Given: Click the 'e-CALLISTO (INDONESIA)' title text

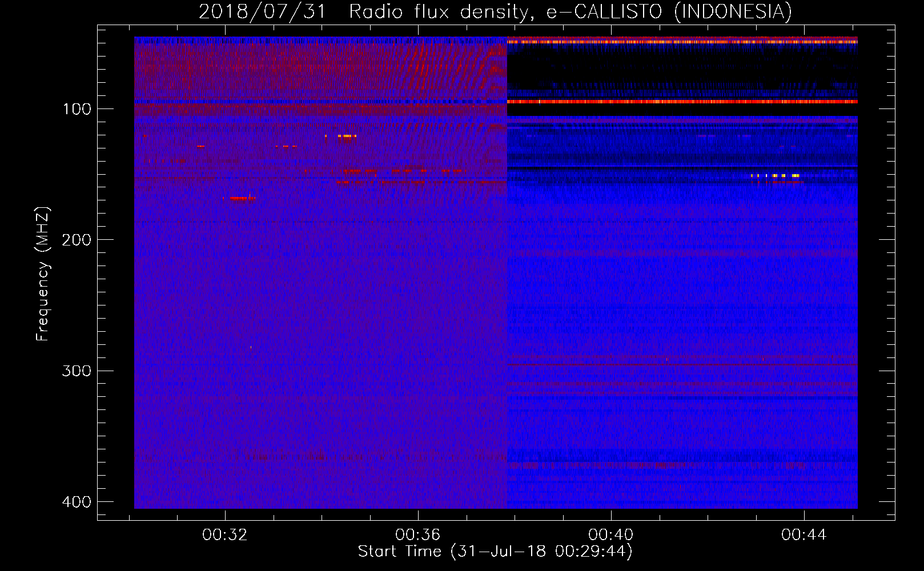Looking at the screenshot, I should pos(669,12).
